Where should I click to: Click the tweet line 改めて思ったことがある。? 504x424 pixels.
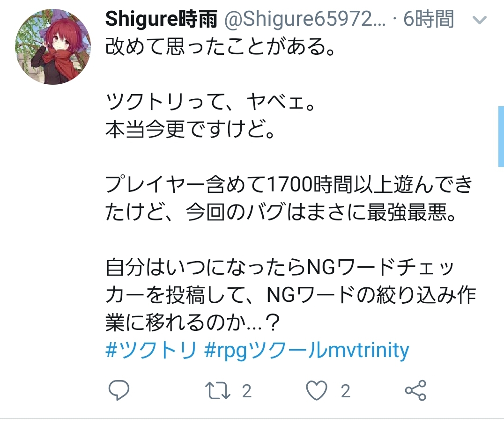[221, 47]
